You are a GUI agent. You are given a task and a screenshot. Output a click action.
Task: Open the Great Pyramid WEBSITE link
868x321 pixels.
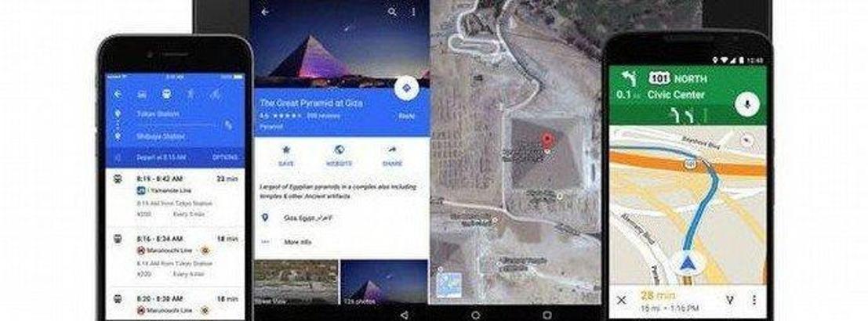click(340, 156)
